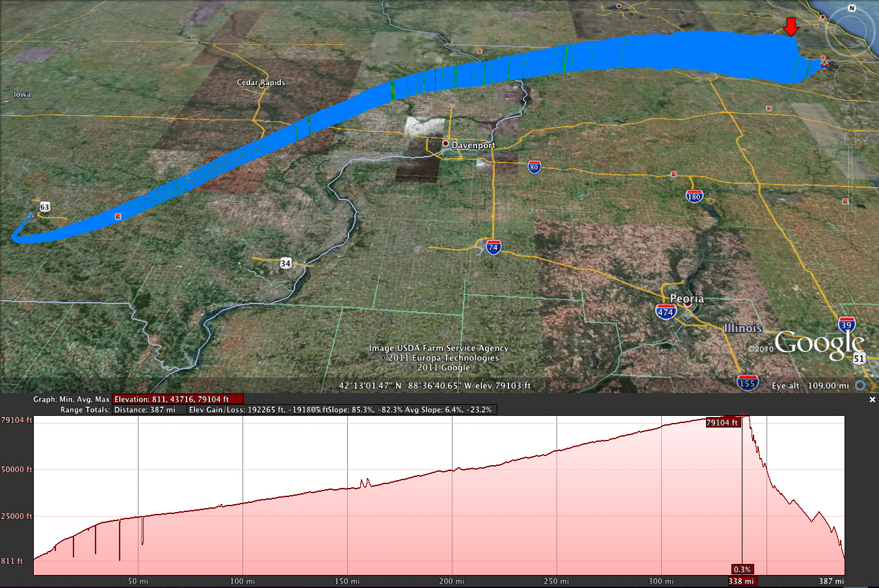The width and height of the screenshot is (879, 588).
Task: Click the 79104 ft peak elevation tag
Action: click(x=722, y=422)
